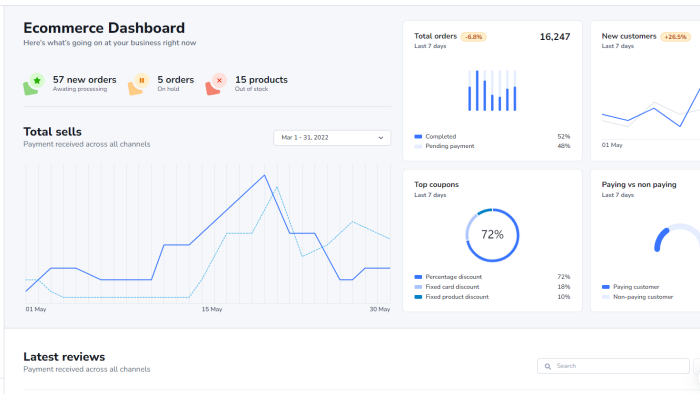Click the -6.8% badge on Total orders
The image size is (700, 394).
(473, 37)
